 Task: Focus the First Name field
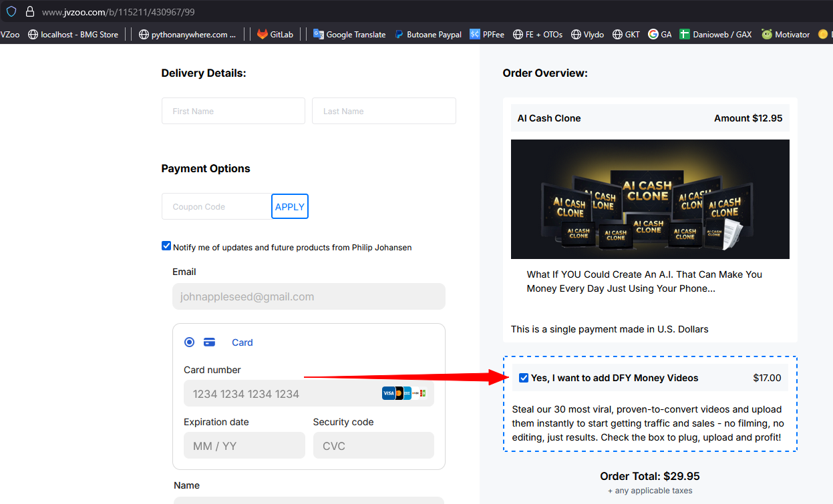[233, 111]
